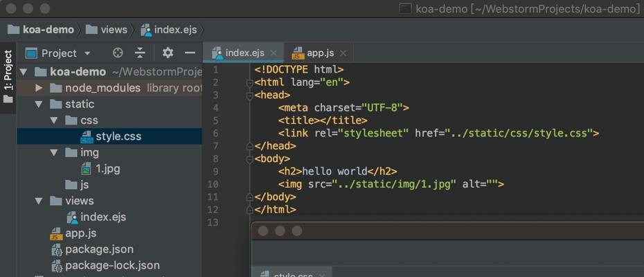Toggle fold marker on the html tag line
Image resolution: width=644 pixels, height=277 pixels.
[249, 82]
